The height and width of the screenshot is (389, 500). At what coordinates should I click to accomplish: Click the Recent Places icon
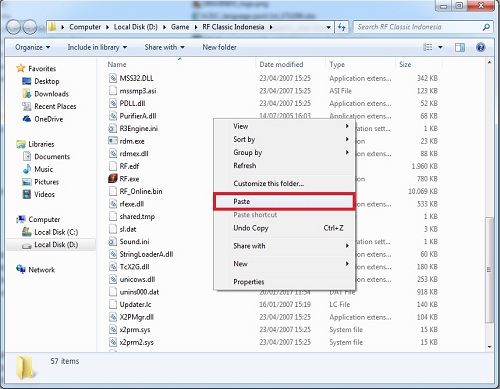tap(27, 106)
